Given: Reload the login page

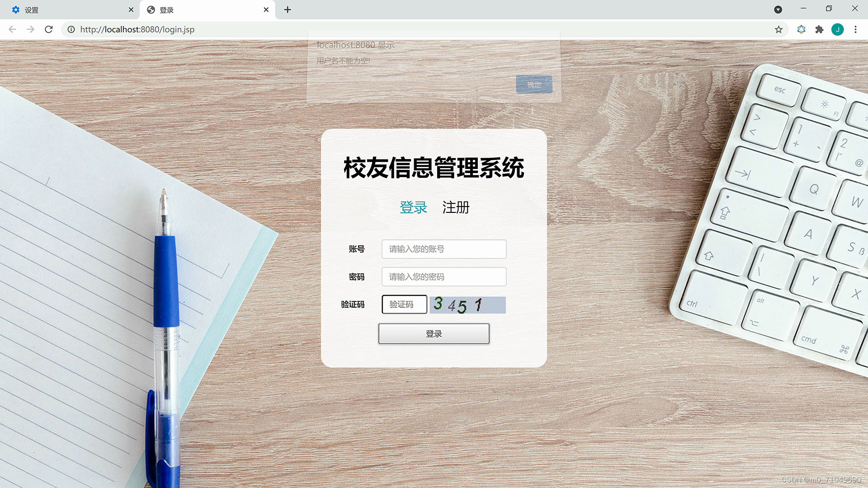Looking at the screenshot, I should (x=49, y=29).
